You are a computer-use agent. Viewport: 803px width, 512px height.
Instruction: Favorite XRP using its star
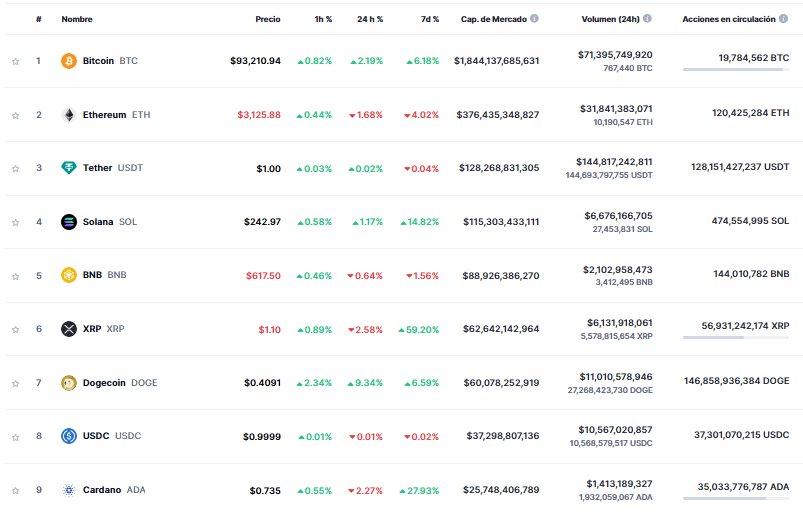click(x=15, y=329)
